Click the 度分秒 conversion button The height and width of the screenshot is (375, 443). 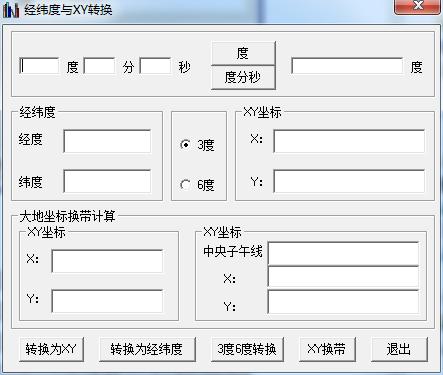(x=243, y=77)
